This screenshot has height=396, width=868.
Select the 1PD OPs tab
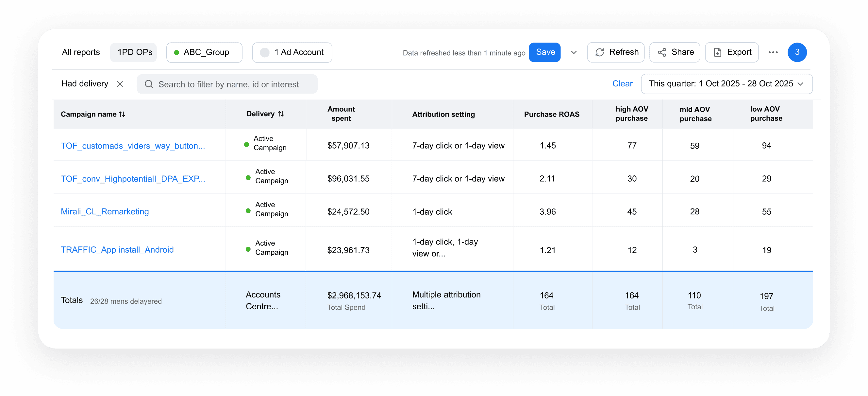pyautogui.click(x=134, y=52)
